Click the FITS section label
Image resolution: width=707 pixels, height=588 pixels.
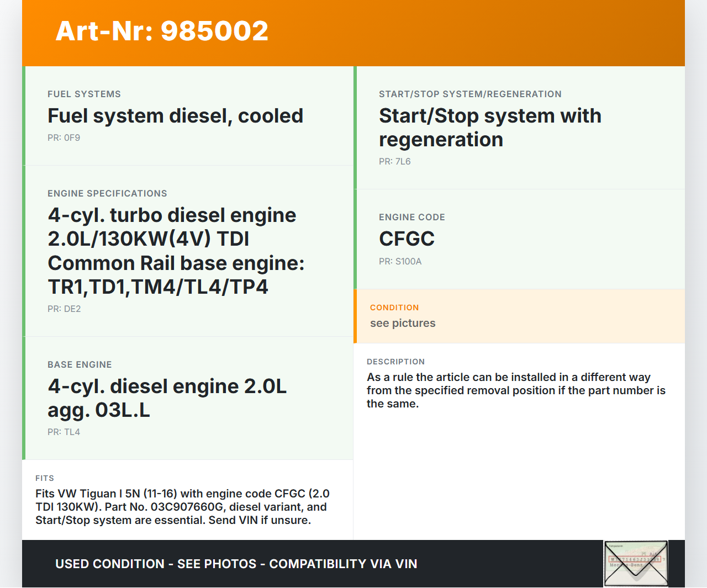(45, 478)
